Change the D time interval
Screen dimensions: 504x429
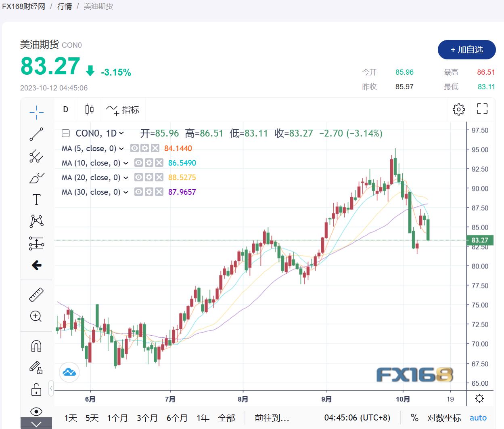[x=65, y=109]
